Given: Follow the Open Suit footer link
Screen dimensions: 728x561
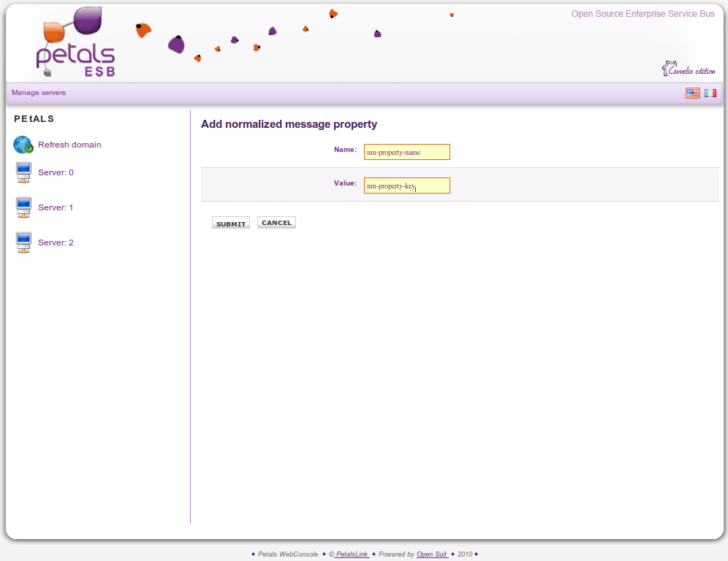Looking at the screenshot, I should pyautogui.click(x=432, y=554).
